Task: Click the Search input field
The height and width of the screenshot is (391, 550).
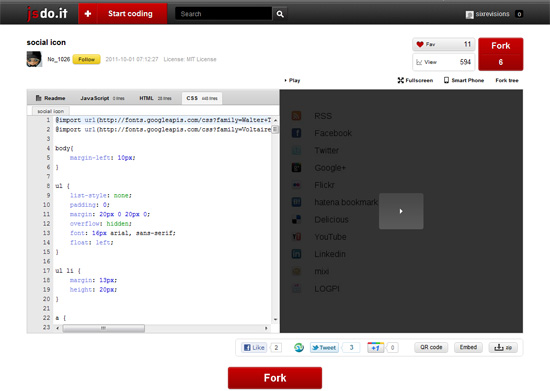Action: 223,14
